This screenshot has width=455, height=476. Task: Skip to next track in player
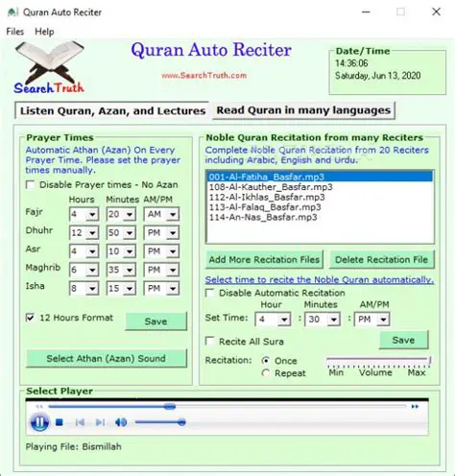(x=100, y=422)
